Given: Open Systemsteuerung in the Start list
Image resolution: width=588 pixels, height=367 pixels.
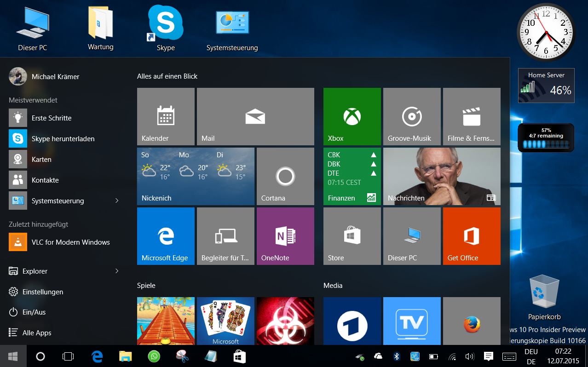Looking at the screenshot, I should click(x=58, y=201).
